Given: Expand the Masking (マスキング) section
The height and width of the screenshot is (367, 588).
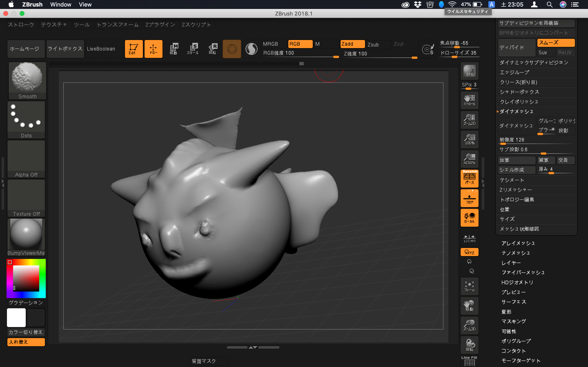Looking at the screenshot, I should click(x=514, y=321).
